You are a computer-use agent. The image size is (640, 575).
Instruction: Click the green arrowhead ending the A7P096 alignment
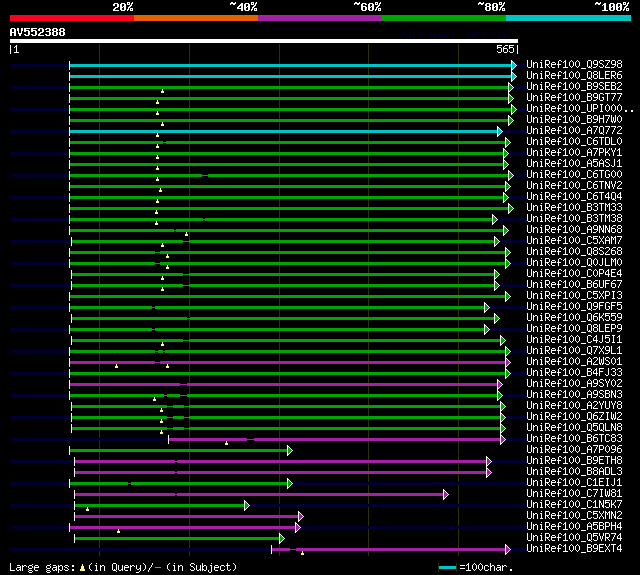(290, 451)
